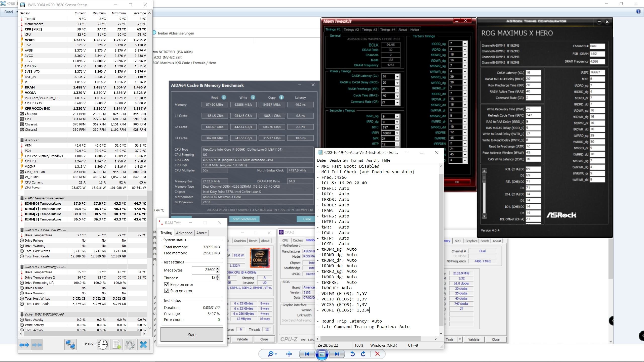Open Format menu in text editor
Screen dimensions: 644x362
(x=357, y=160)
